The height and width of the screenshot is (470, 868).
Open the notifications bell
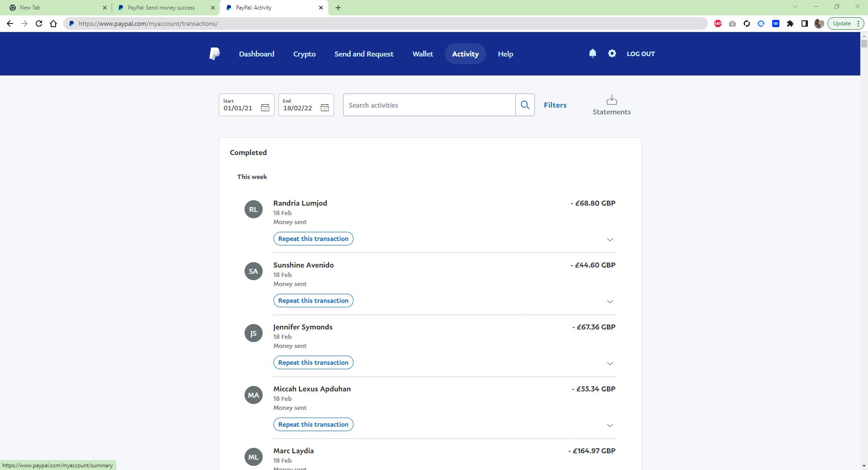coord(592,53)
